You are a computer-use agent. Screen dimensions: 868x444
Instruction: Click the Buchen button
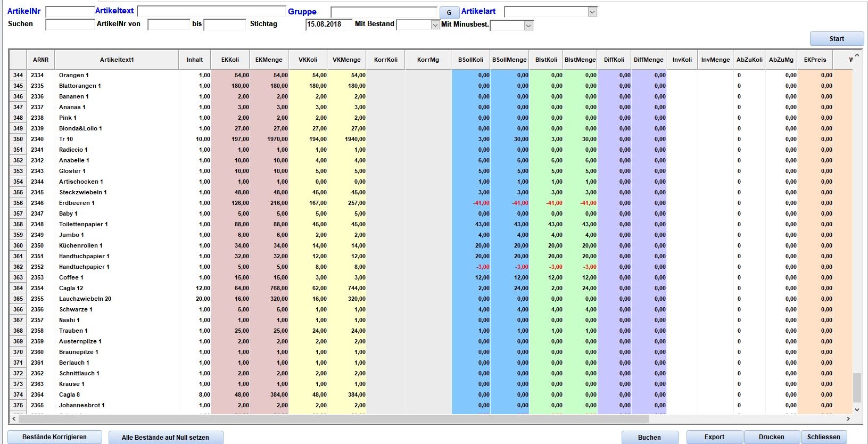649,438
